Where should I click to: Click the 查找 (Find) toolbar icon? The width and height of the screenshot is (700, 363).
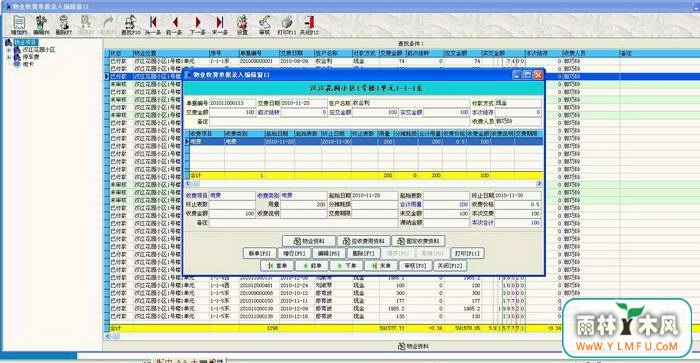(130, 25)
